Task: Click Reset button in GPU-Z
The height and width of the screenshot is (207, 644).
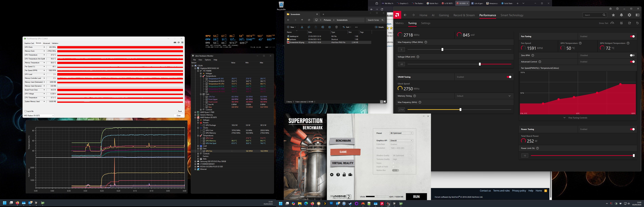Action: tap(180, 111)
